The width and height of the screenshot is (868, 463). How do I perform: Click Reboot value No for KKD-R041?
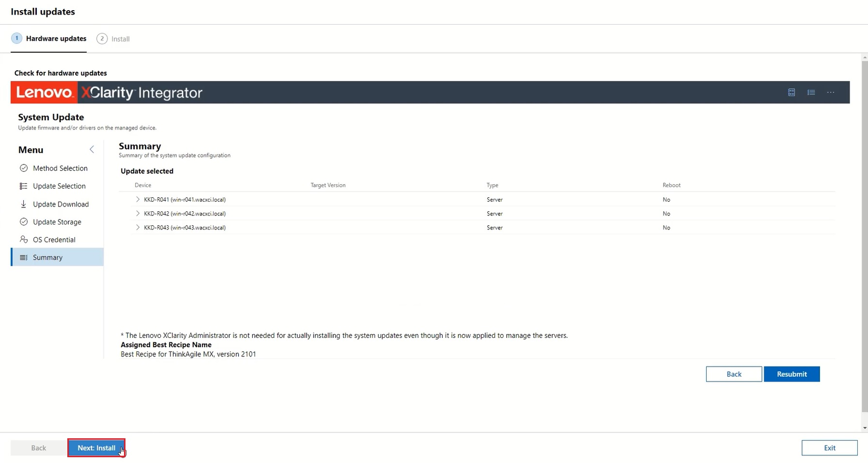(x=666, y=200)
